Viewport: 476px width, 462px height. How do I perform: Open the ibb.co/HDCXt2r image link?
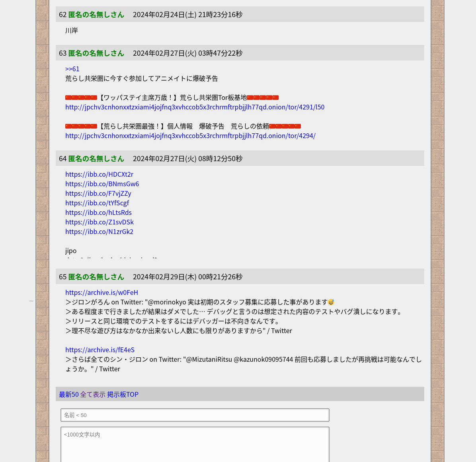[99, 174]
